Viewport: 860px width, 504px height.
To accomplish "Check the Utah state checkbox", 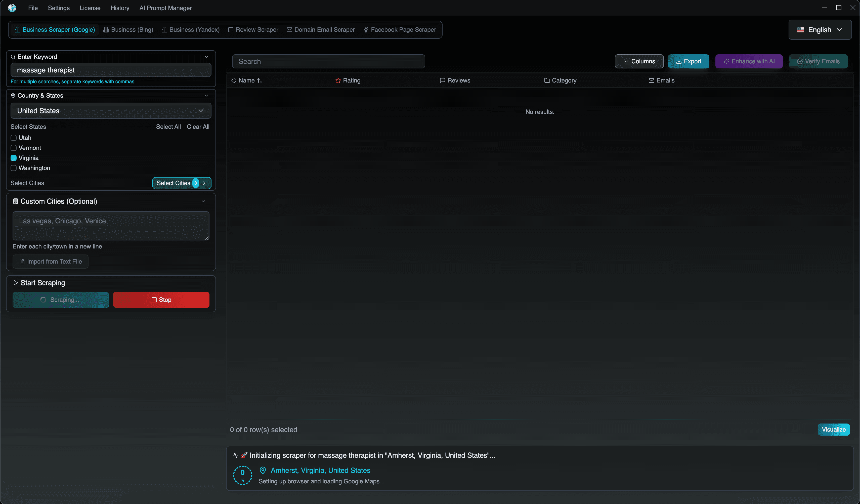I will (14, 138).
